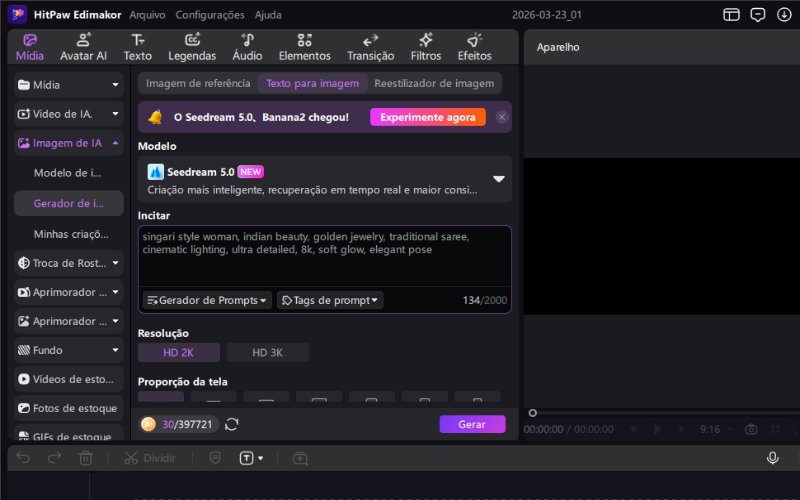Open Modelo de i... sidebar item

tap(68, 173)
